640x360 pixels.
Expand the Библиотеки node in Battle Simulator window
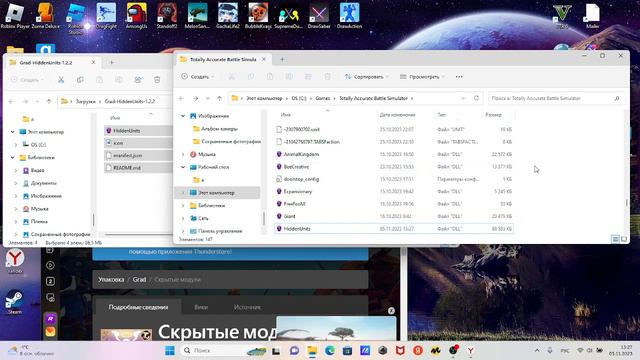183,206
